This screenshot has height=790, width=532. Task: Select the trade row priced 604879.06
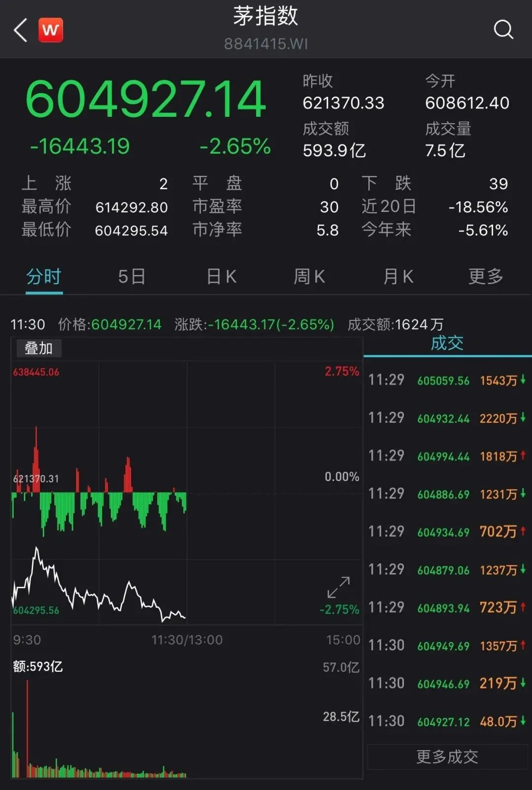[x=447, y=570]
